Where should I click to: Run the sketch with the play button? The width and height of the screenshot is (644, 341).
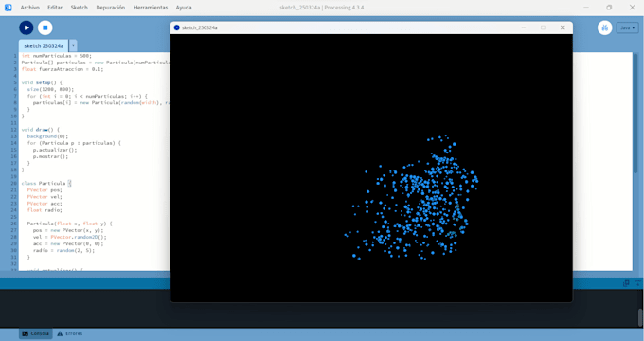coord(27,27)
